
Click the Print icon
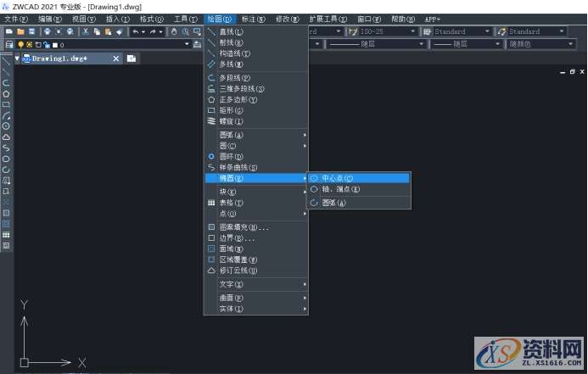click(48, 31)
